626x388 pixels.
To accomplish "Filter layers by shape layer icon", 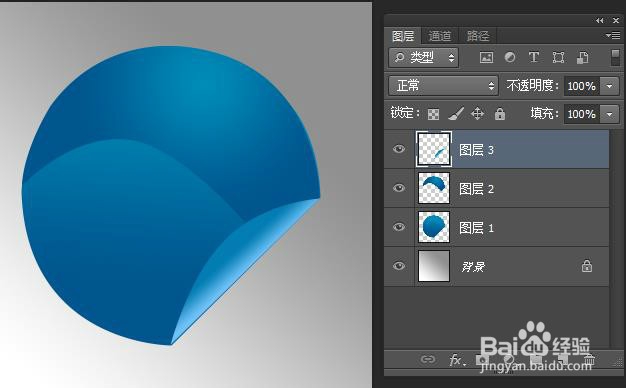I will [558, 57].
